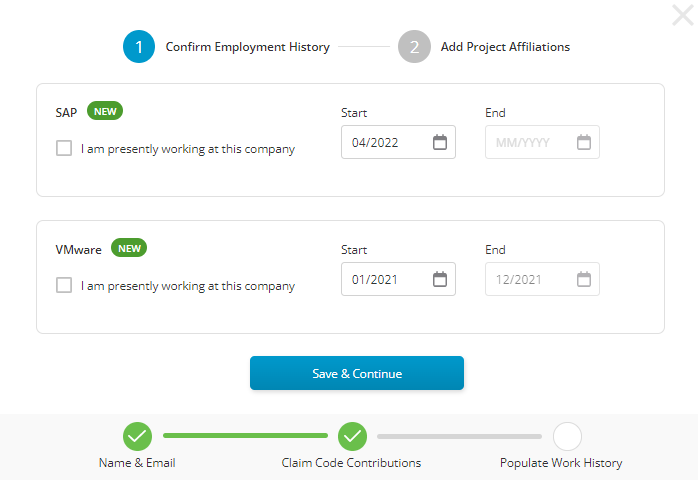Click the NEW badge next to VMware
The image size is (698, 480).
pos(129,248)
